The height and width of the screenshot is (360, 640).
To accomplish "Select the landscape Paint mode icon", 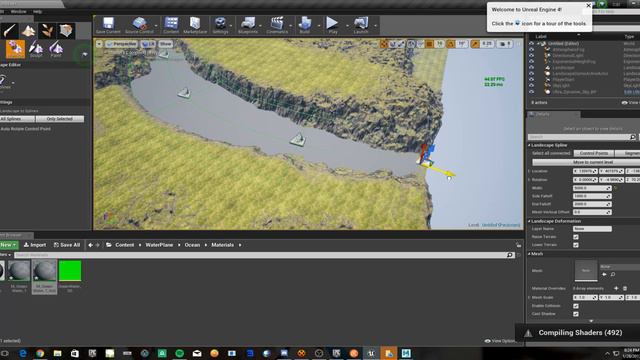I will click(x=56, y=49).
